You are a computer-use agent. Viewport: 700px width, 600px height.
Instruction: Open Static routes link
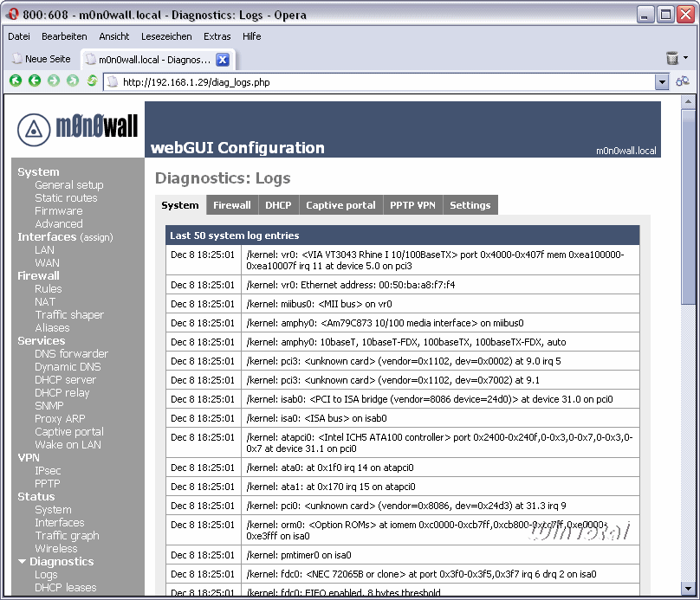[66, 197]
